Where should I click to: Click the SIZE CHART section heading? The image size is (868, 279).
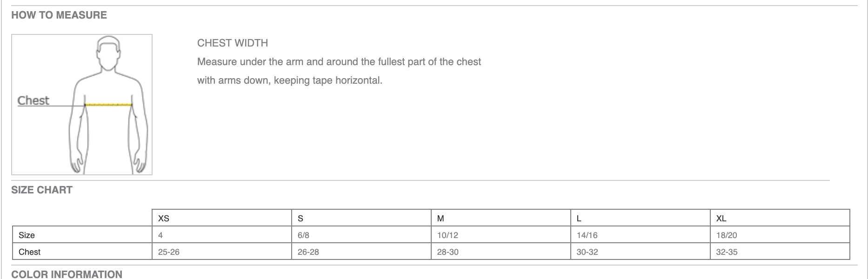point(42,190)
